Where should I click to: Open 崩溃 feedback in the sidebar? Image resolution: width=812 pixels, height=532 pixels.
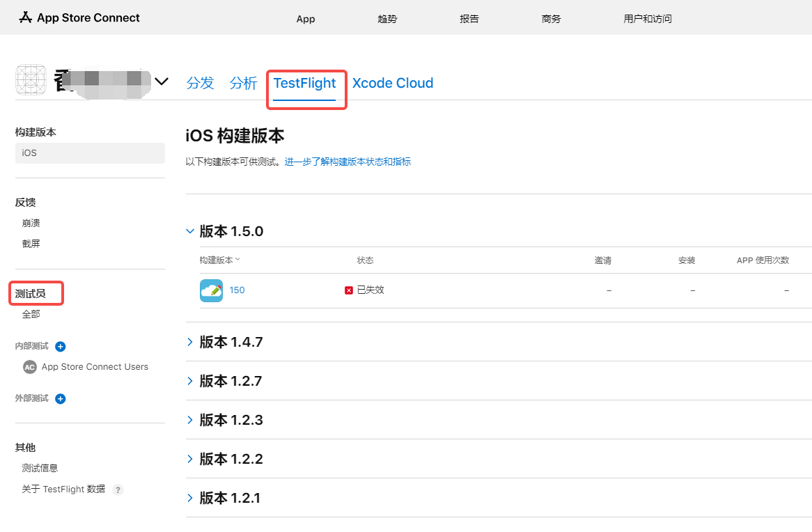tap(31, 224)
